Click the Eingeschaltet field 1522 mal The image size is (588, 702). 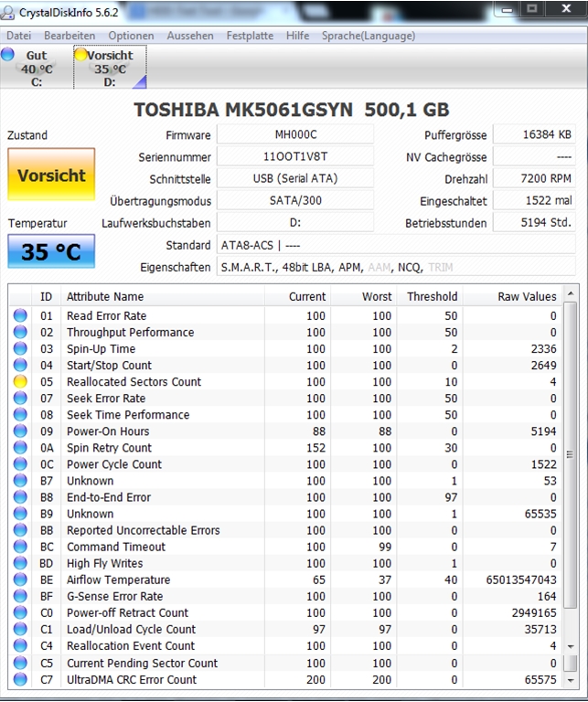[534, 200]
